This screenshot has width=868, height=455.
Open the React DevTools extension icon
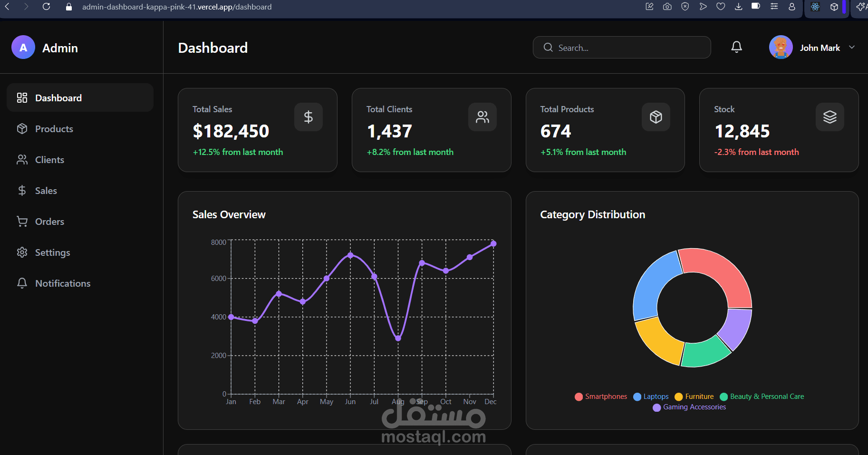click(x=815, y=7)
